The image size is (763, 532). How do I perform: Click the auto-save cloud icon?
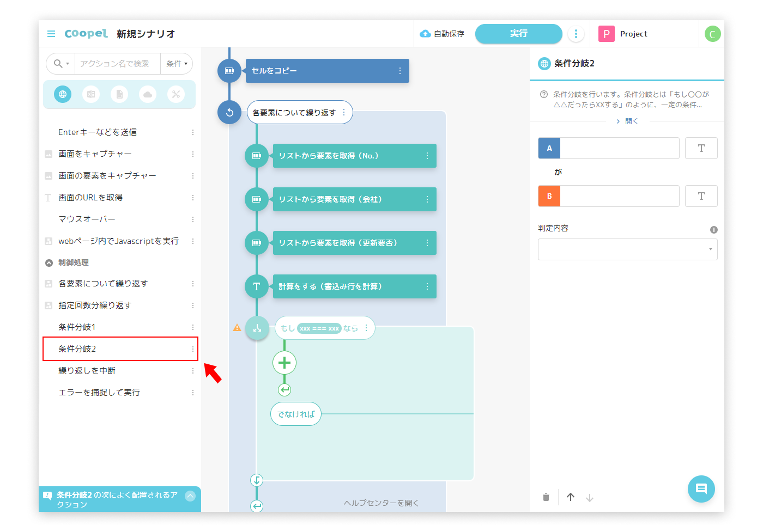(425, 34)
